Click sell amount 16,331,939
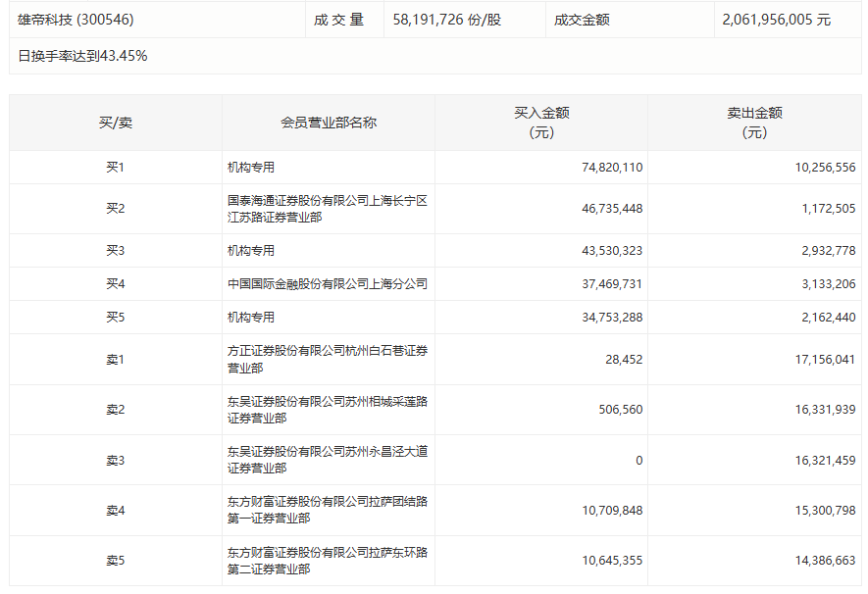 pos(825,410)
